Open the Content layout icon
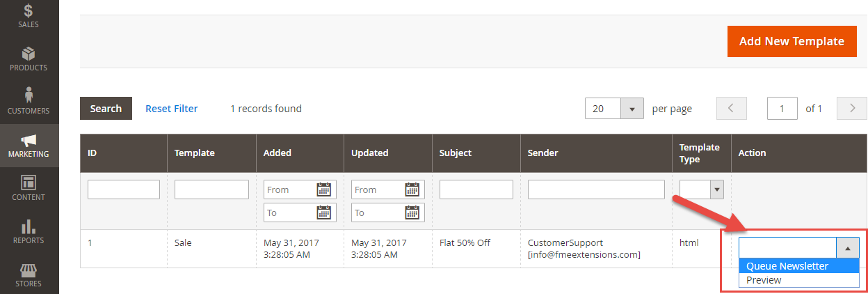 coord(29,183)
